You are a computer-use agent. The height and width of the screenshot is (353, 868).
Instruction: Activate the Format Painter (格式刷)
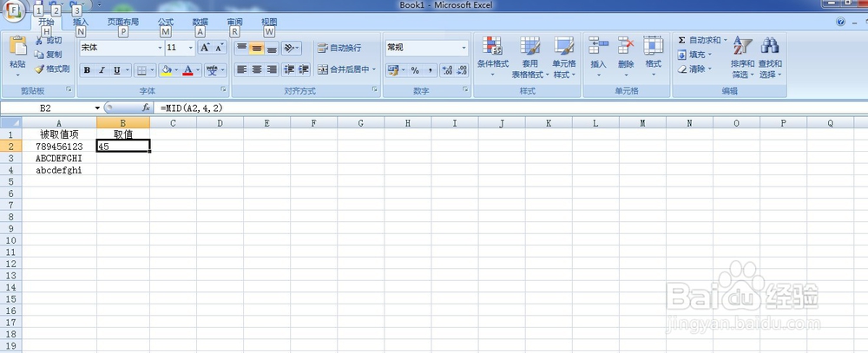tap(52, 69)
